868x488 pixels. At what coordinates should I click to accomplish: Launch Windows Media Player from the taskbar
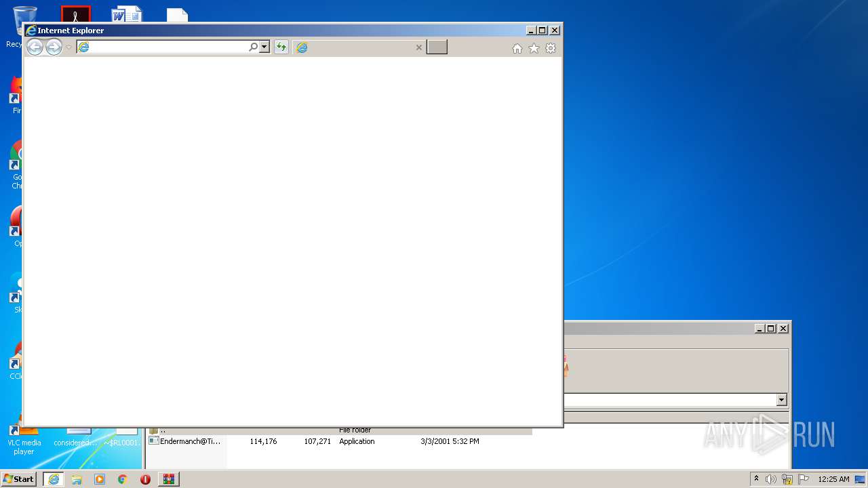pos(100,479)
